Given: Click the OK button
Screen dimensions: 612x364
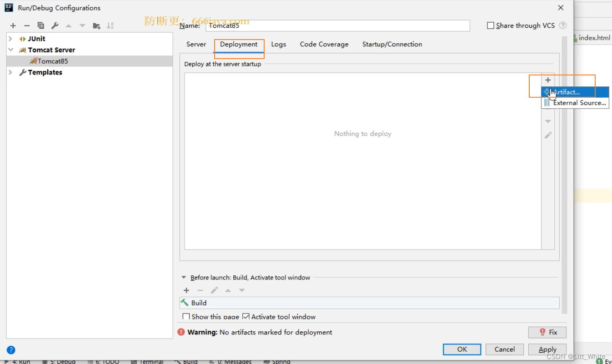Looking at the screenshot, I should [462, 349].
